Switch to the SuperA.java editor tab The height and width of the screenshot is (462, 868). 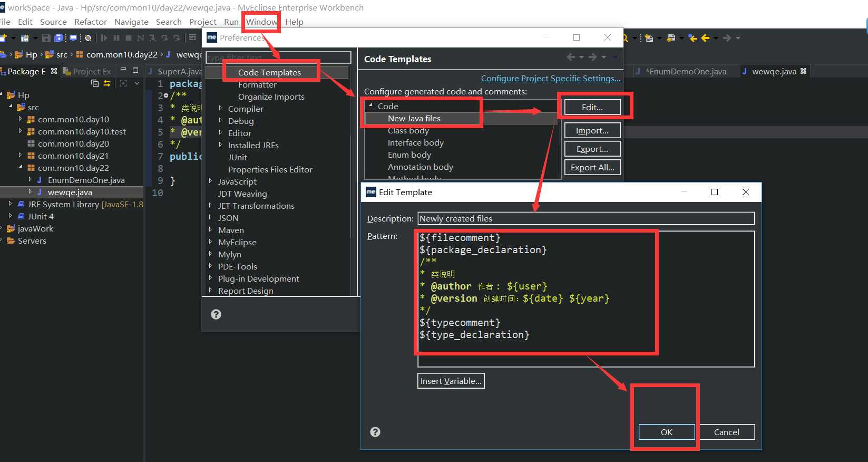[175, 71]
